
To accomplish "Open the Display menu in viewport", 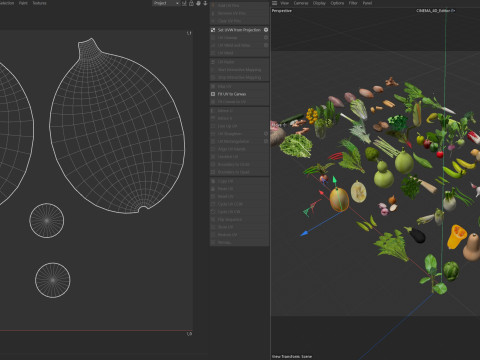I will [319, 3].
